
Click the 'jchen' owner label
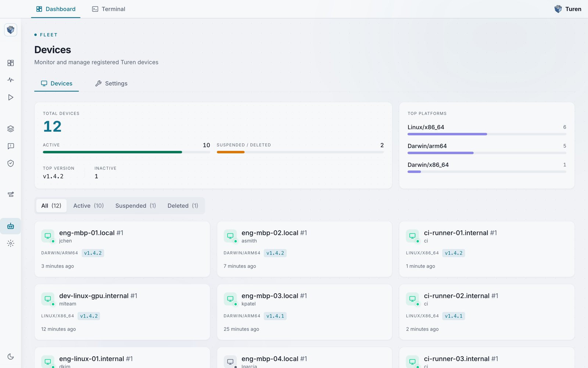coord(65,241)
